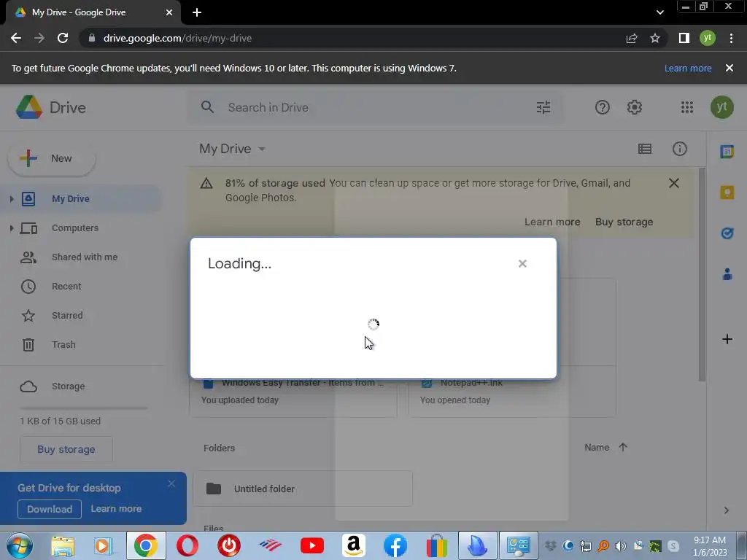This screenshot has width=747, height=560.
Task: Open Contacts side panel
Action: [727, 274]
